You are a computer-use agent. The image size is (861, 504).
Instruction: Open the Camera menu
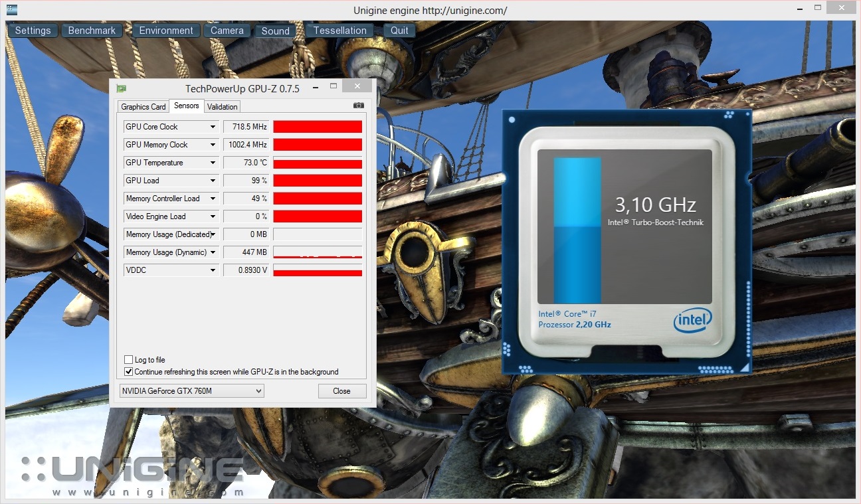click(227, 31)
